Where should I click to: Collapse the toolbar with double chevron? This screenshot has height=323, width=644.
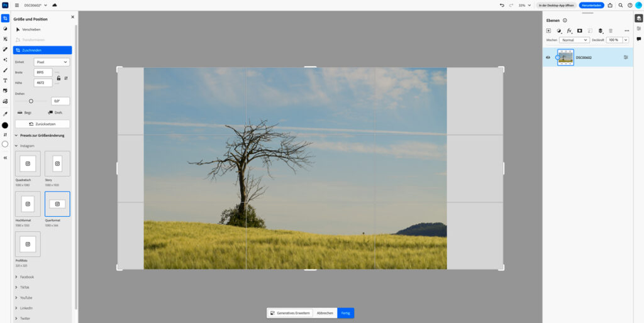point(5,158)
